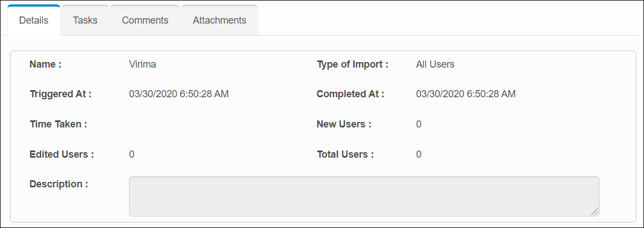
Task: Switch to the Details tab
Action: tap(33, 20)
